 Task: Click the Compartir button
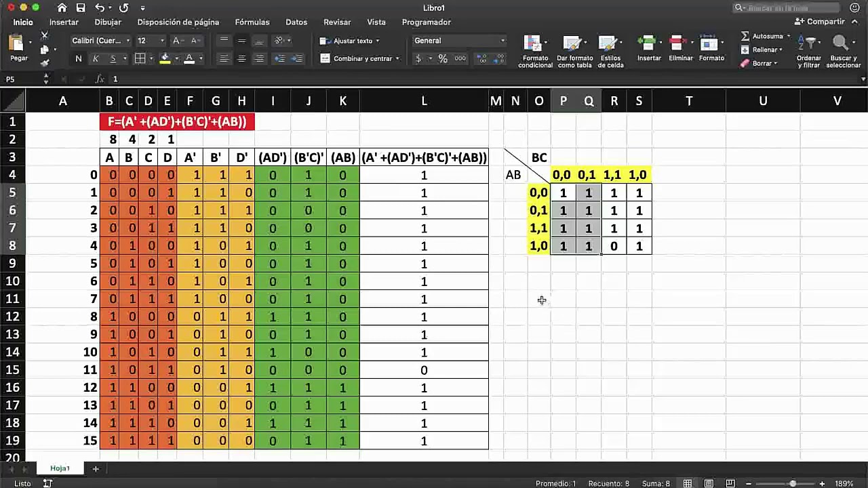(821, 22)
